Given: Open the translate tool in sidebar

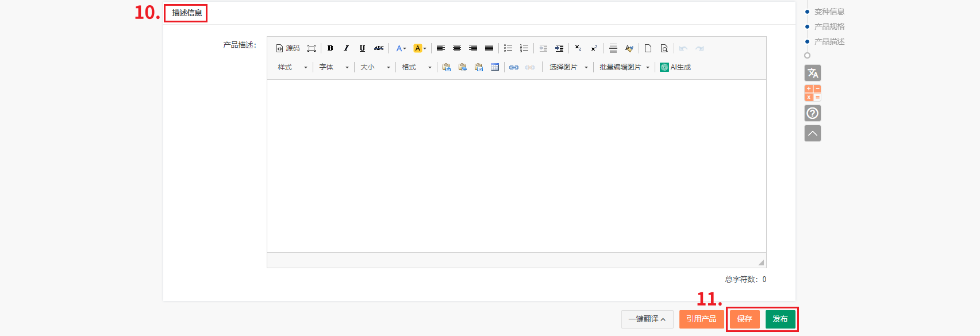Looking at the screenshot, I should point(813,73).
